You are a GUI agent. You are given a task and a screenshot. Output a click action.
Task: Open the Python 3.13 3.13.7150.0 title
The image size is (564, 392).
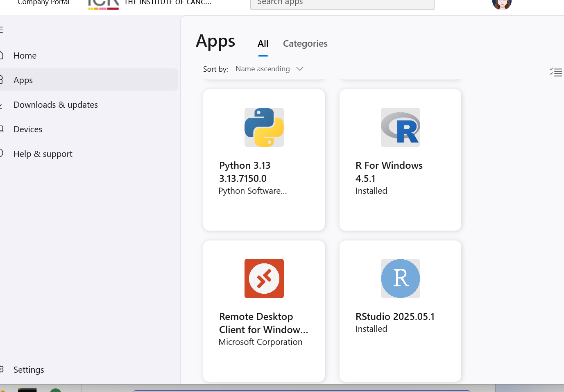tap(245, 172)
